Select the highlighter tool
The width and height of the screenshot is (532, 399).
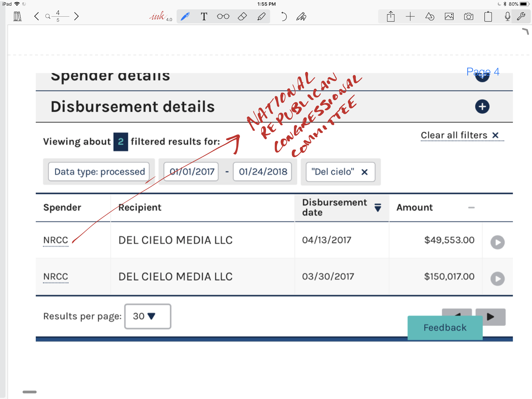tap(262, 16)
